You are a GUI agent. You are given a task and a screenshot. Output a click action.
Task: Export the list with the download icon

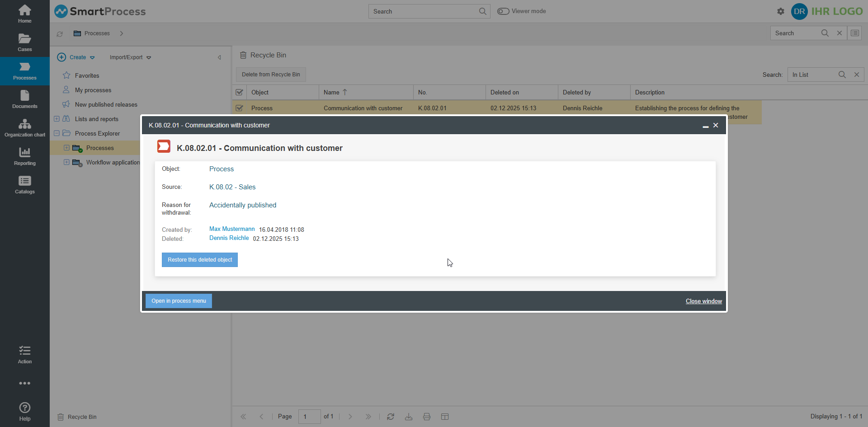click(x=409, y=417)
